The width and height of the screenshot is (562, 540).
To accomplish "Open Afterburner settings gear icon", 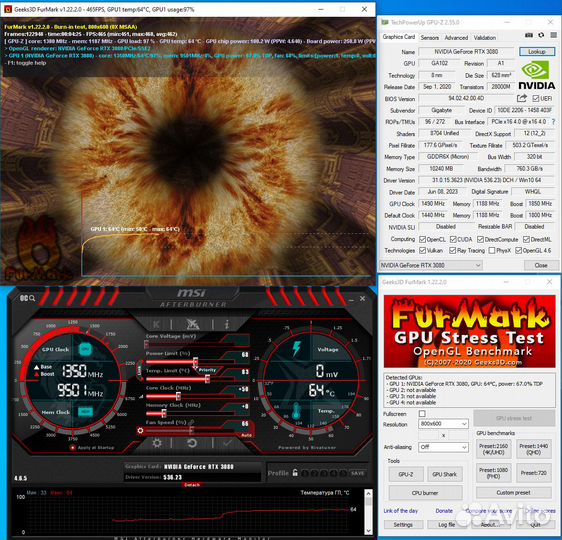I will [157, 443].
